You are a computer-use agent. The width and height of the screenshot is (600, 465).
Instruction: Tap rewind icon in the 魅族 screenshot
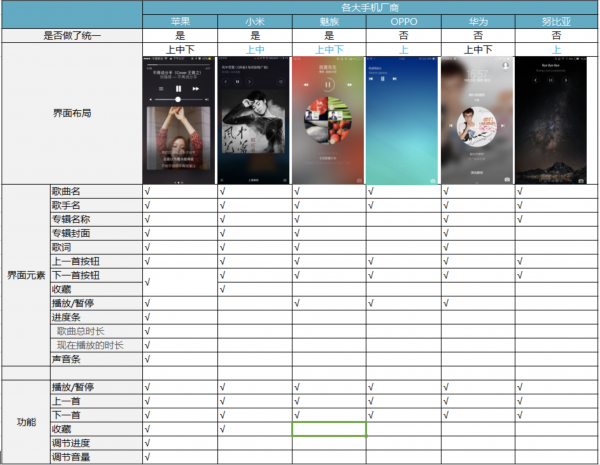click(306, 85)
